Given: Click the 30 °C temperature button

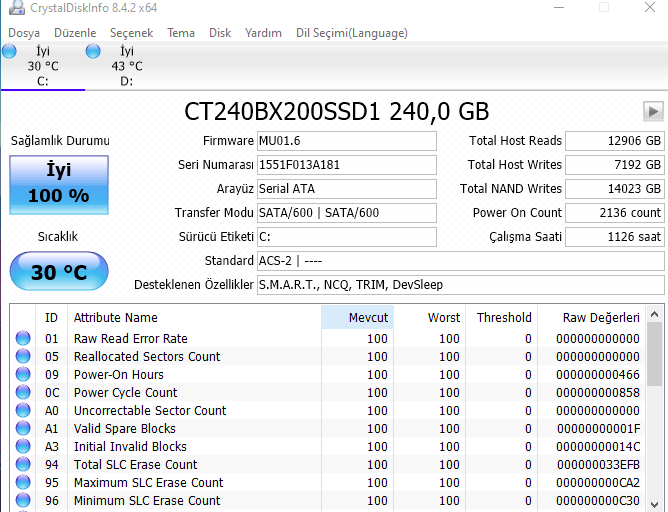Looking at the screenshot, I should [x=59, y=271].
